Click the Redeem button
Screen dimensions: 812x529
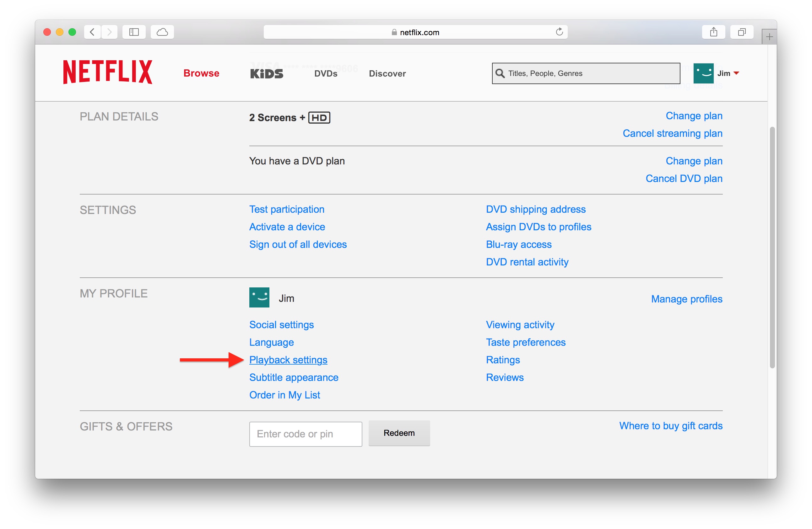point(399,433)
